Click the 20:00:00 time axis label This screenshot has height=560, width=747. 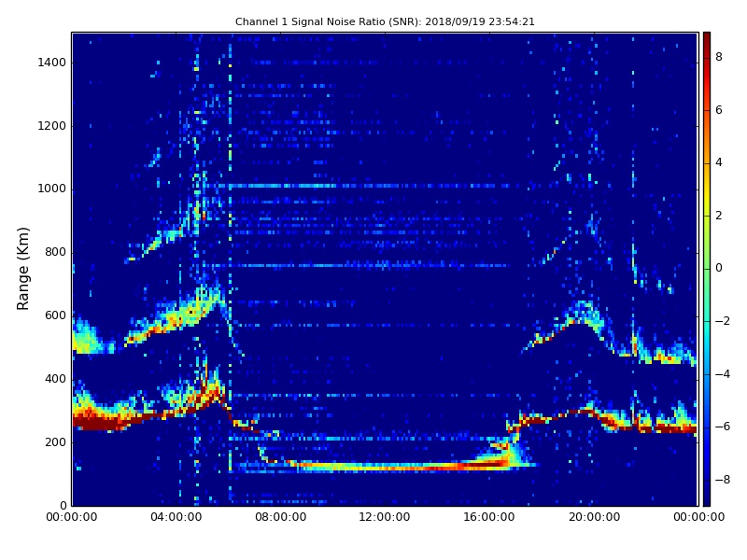pos(594,517)
